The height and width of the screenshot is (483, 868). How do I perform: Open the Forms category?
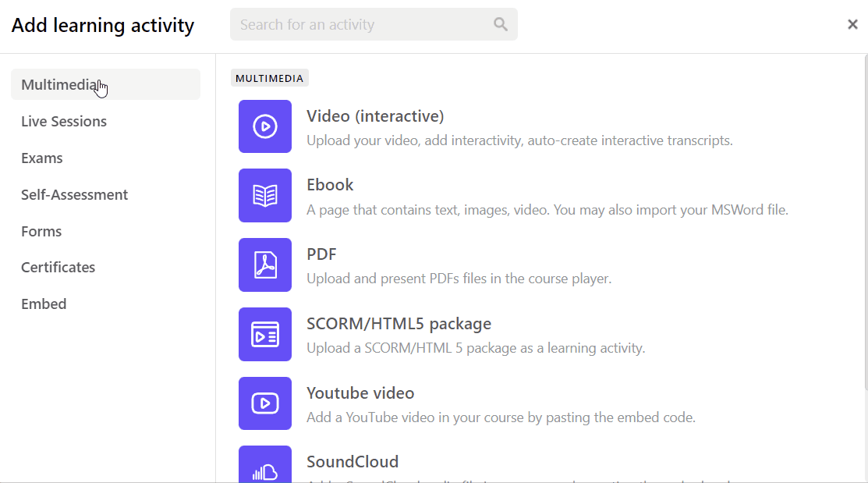(41, 231)
